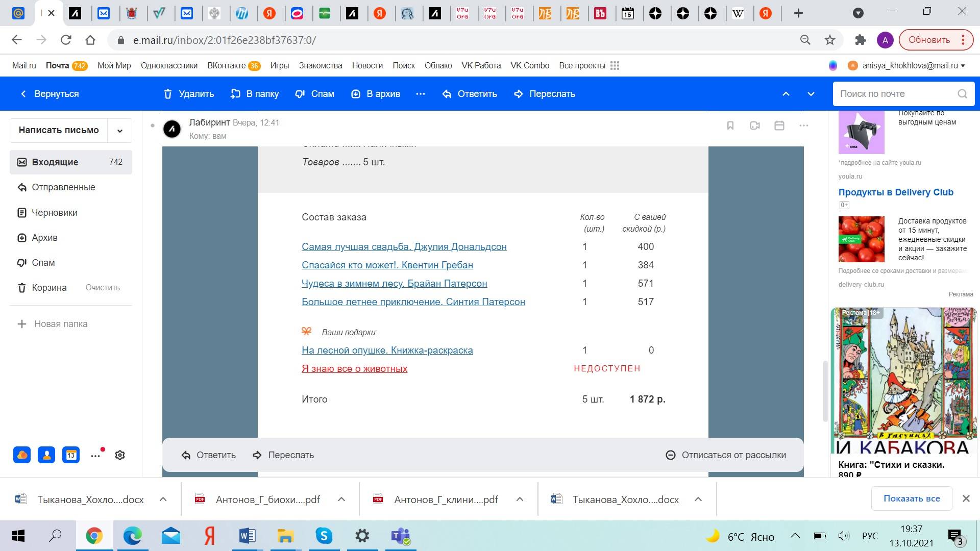Screen dimensions: 980x551
Task: Open Chrome extensions puzzle icon
Action: 861,40
